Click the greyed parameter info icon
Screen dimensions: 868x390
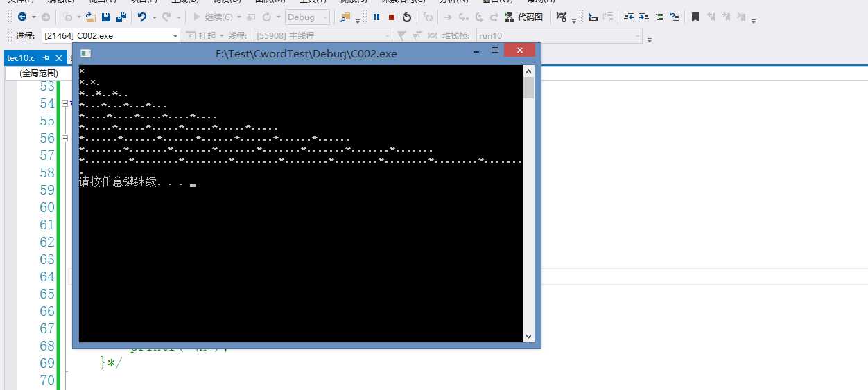608,17
